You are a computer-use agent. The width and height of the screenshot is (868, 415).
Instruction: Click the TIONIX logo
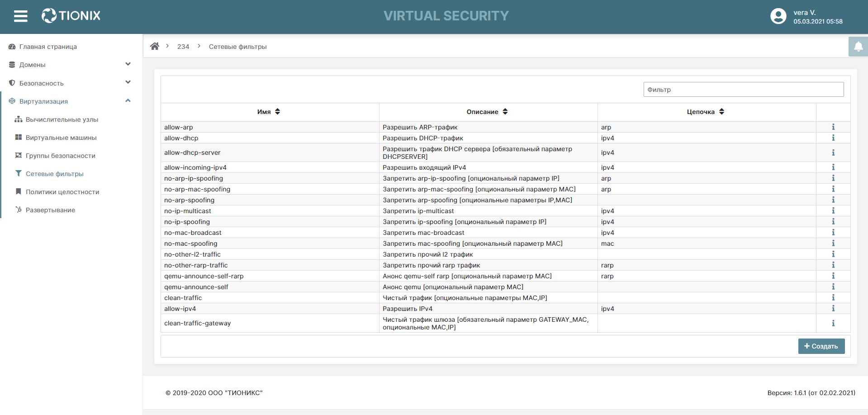(x=71, y=16)
